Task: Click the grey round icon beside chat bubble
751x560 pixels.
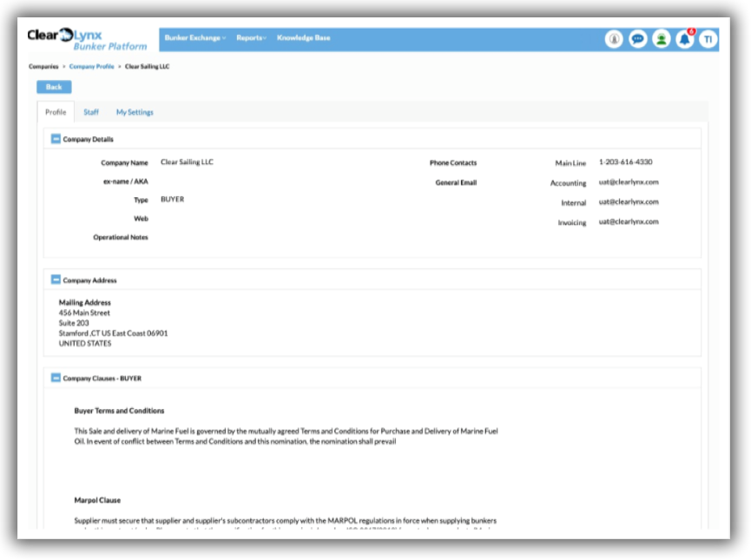Action: coord(614,39)
